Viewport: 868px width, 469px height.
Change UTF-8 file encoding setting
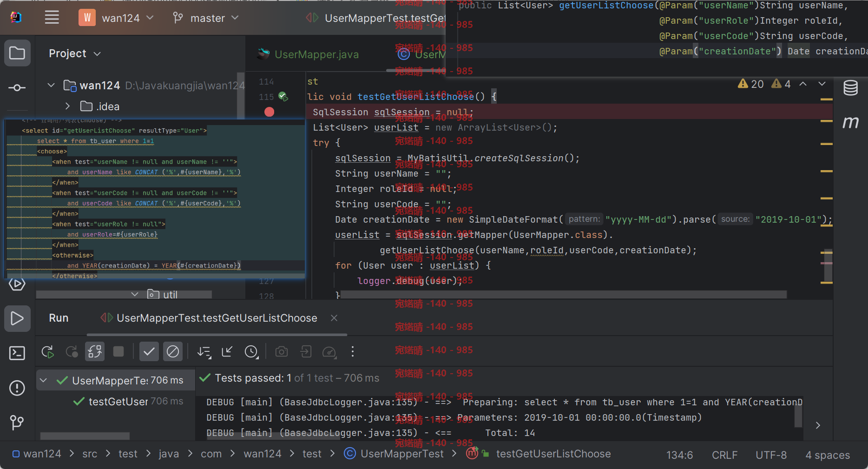pos(771,455)
